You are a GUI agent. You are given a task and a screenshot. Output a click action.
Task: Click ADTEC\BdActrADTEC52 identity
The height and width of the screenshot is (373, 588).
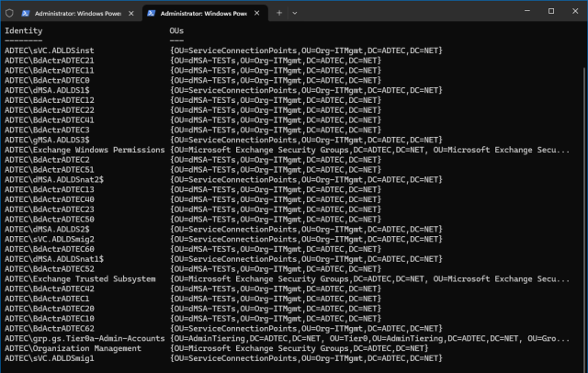click(x=49, y=269)
